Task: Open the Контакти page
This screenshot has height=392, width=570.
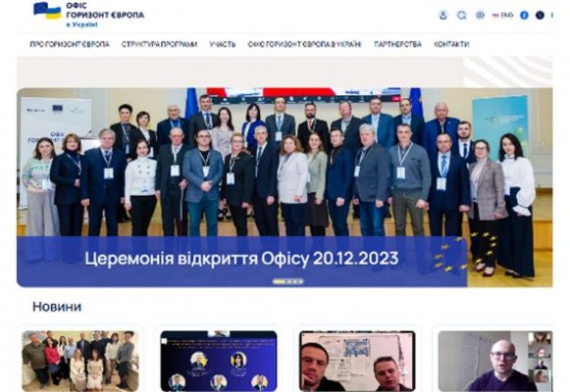Action: [451, 44]
